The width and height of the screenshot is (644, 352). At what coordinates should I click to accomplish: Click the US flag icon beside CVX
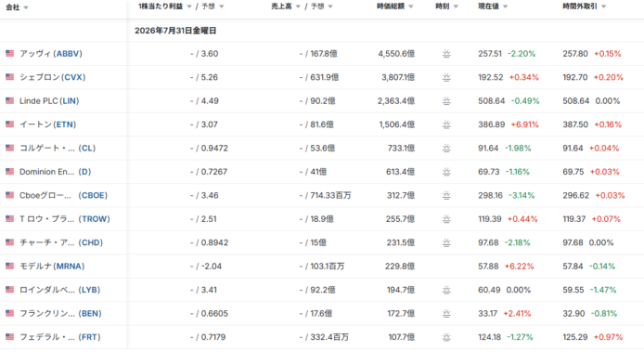pos(10,77)
